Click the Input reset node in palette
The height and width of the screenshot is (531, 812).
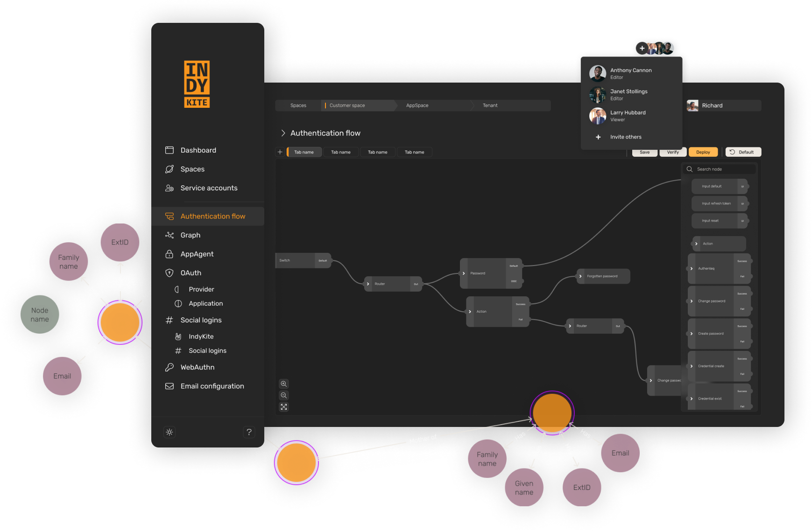(x=720, y=221)
